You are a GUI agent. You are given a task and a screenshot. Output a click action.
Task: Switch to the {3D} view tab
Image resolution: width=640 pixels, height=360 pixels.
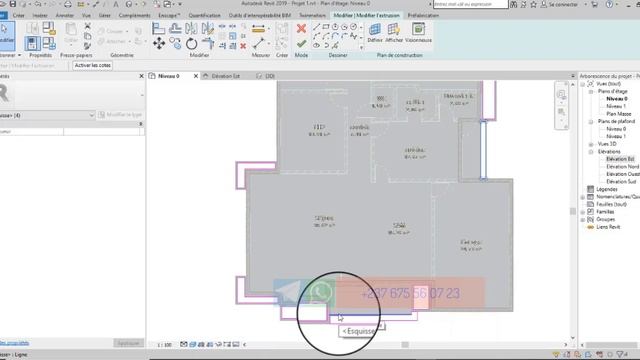[270, 76]
